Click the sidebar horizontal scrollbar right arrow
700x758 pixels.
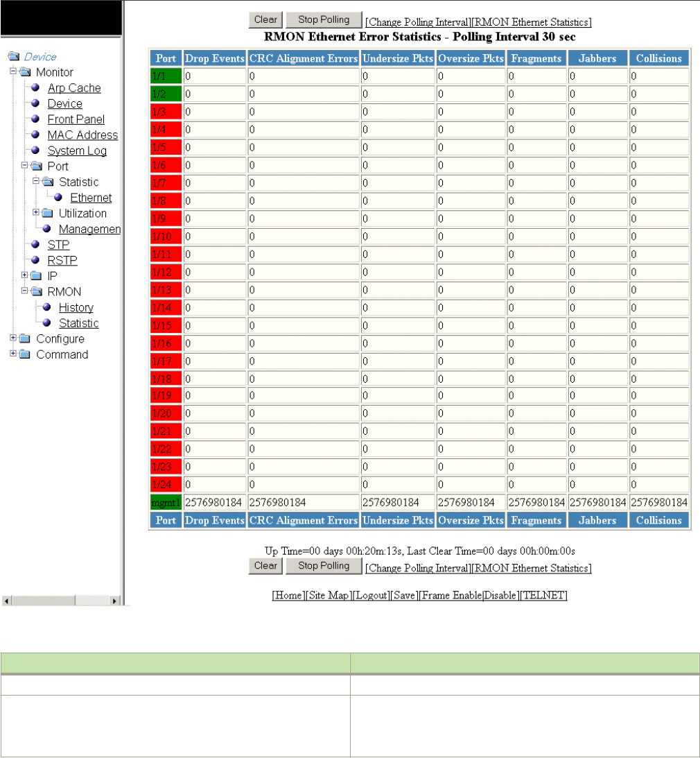(114, 601)
